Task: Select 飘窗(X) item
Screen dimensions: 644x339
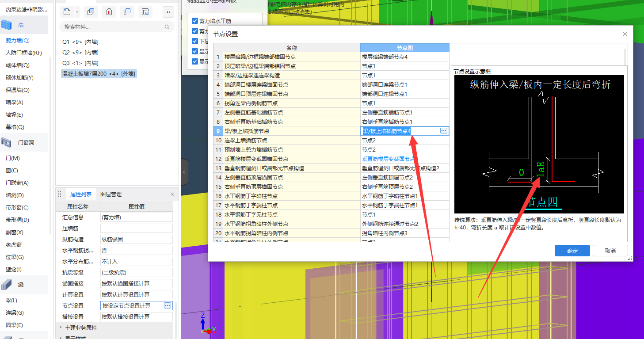Action: [15, 232]
